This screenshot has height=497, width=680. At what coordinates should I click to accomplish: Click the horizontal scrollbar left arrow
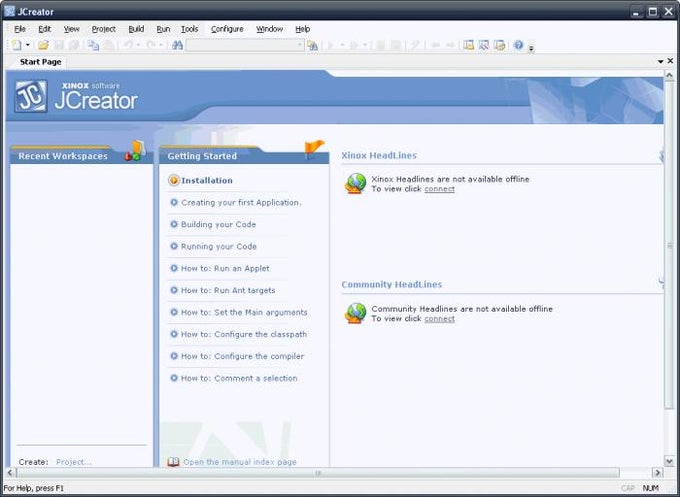[x=10, y=472]
